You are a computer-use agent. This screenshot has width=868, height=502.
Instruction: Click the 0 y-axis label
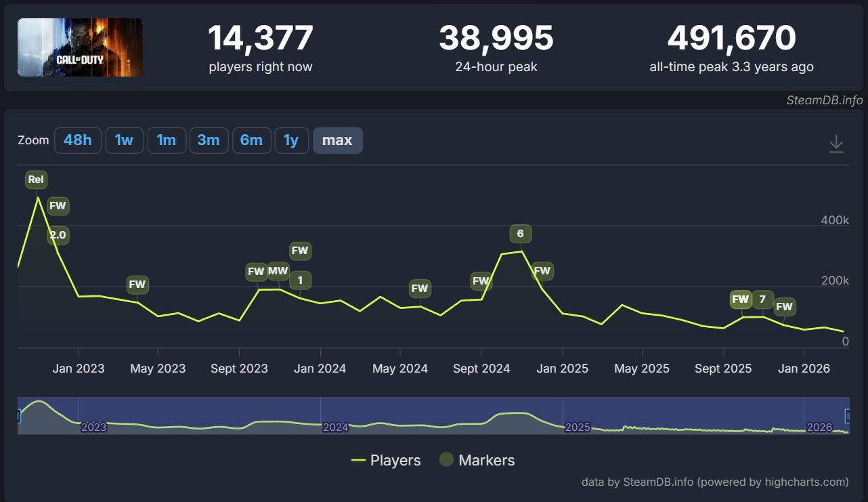click(845, 341)
